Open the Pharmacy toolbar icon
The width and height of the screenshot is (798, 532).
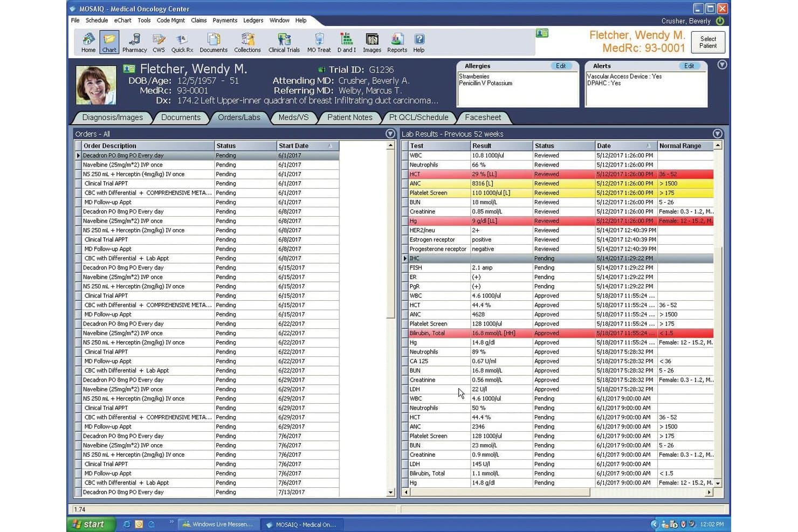(x=134, y=43)
